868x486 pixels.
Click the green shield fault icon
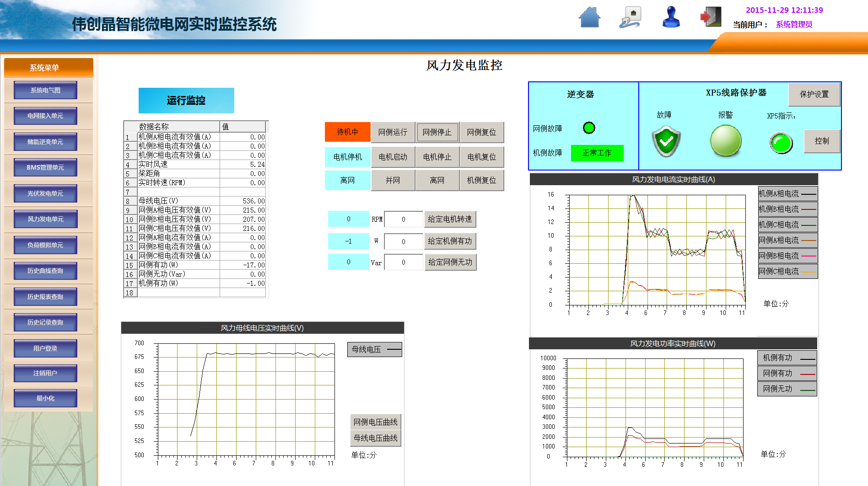click(x=666, y=141)
